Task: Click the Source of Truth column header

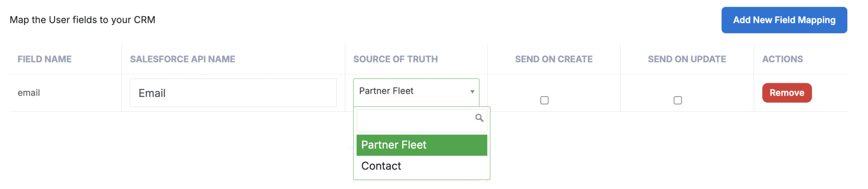Action: pyautogui.click(x=395, y=59)
